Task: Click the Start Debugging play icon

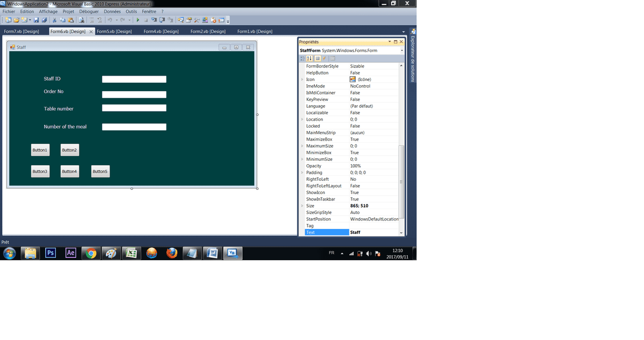Action: pos(138,20)
